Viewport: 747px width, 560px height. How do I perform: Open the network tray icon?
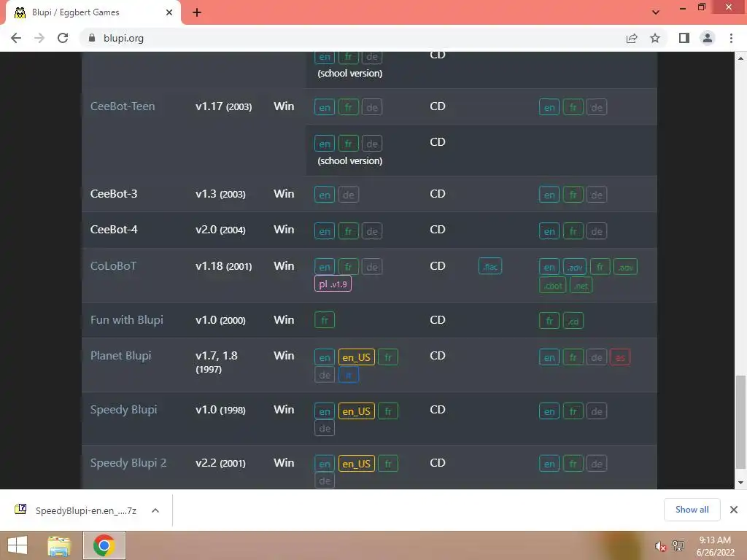tap(678, 546)
